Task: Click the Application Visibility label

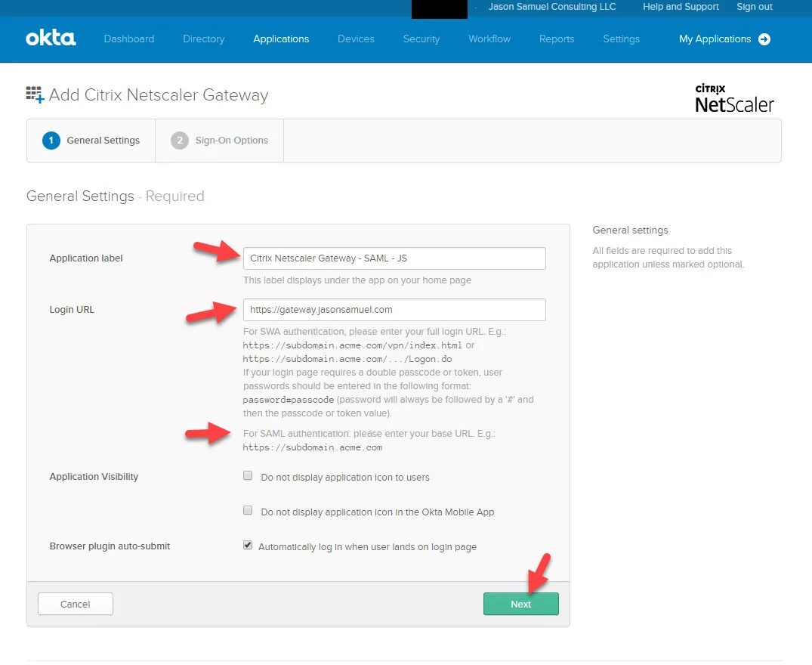Action: (94, 477)
